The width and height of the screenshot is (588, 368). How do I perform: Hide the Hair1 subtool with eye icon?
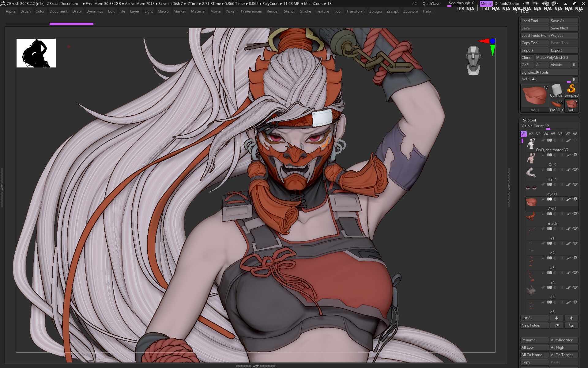(x=575, y=170)
